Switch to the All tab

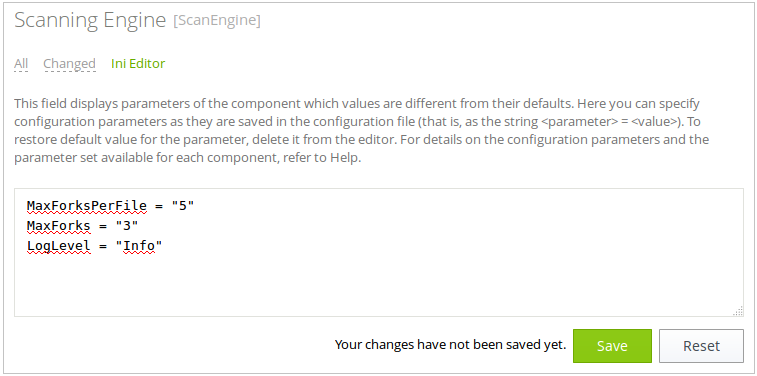coord(21,64)
